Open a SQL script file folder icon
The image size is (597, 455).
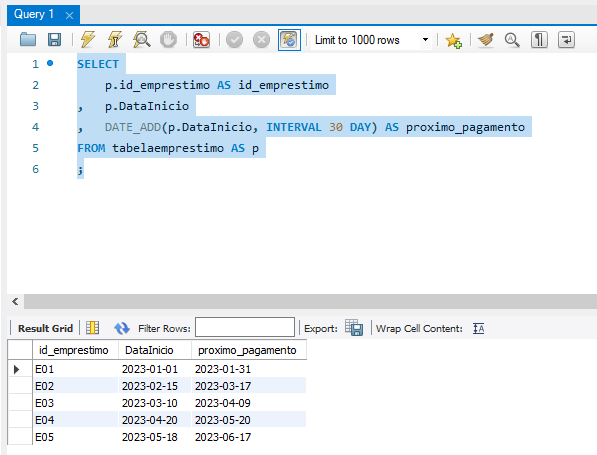tap(28, 40)
